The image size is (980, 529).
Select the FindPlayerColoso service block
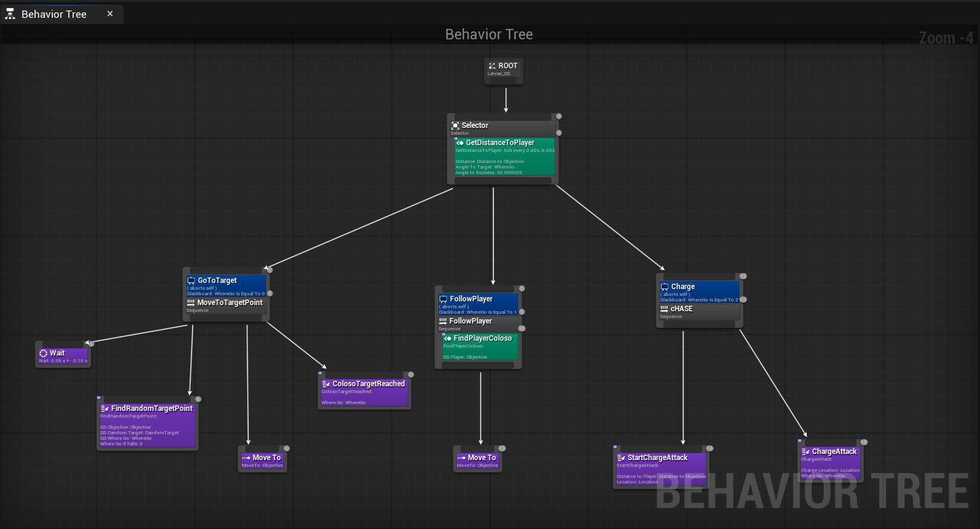click(x=480, y=347)
